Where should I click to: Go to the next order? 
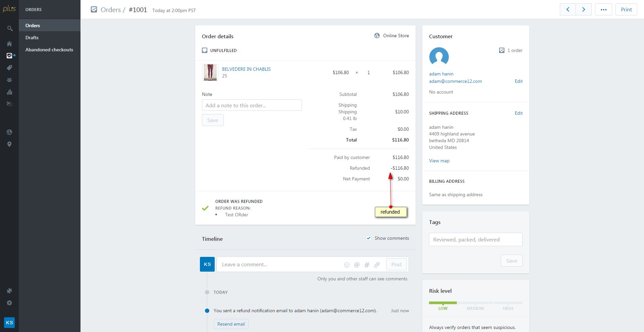584,9
